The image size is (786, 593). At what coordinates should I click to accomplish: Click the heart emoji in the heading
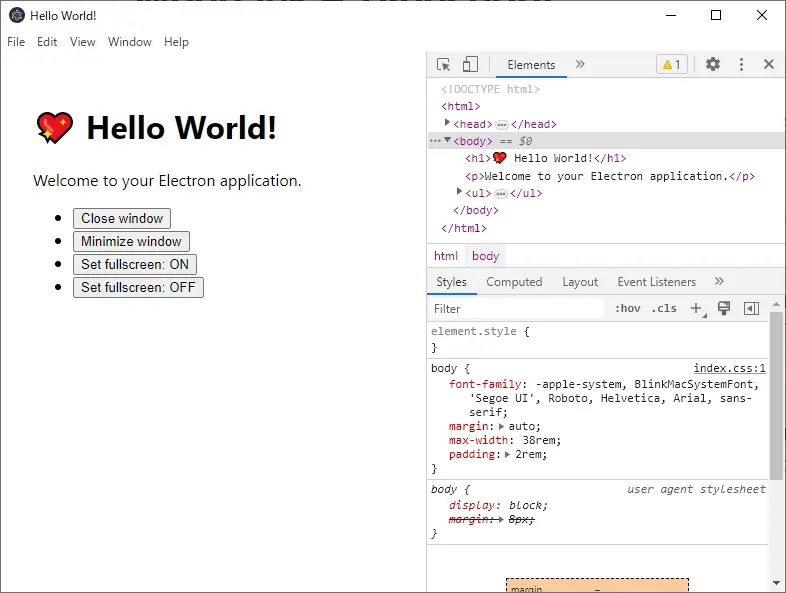(x=55, y=128)
